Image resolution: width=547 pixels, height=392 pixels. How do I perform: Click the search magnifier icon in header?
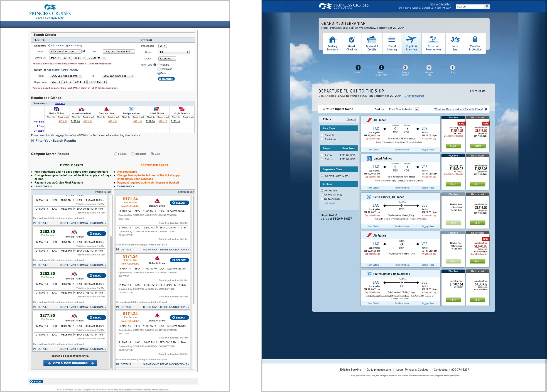(487, 7)
